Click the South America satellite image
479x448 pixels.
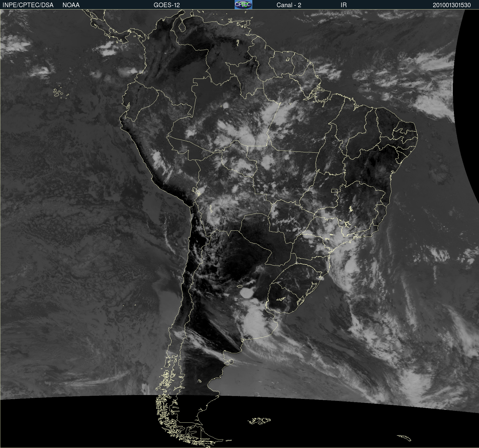point(239,229)
